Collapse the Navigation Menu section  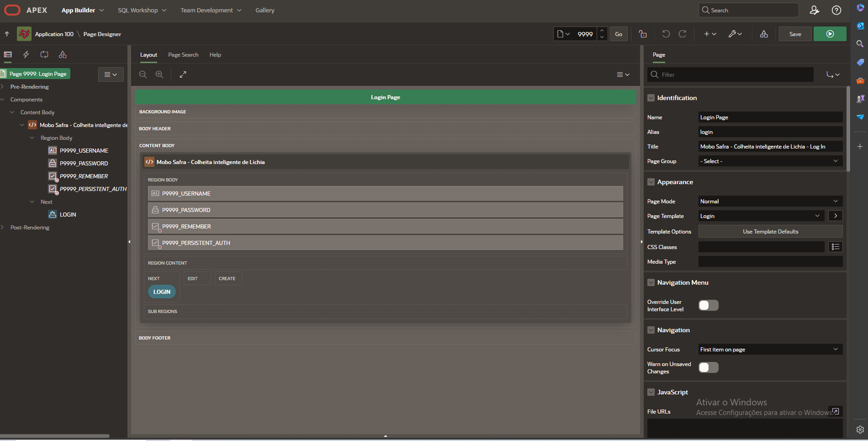(651, 282)
